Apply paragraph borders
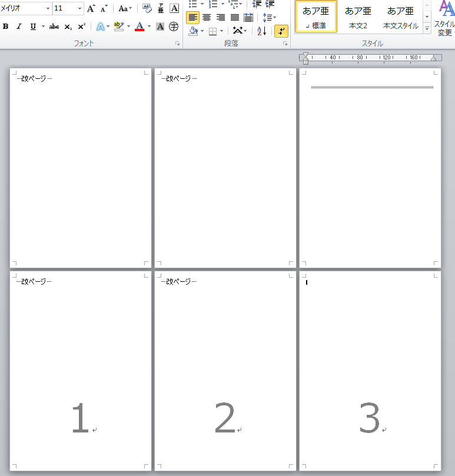 click(x=213, y=31)
